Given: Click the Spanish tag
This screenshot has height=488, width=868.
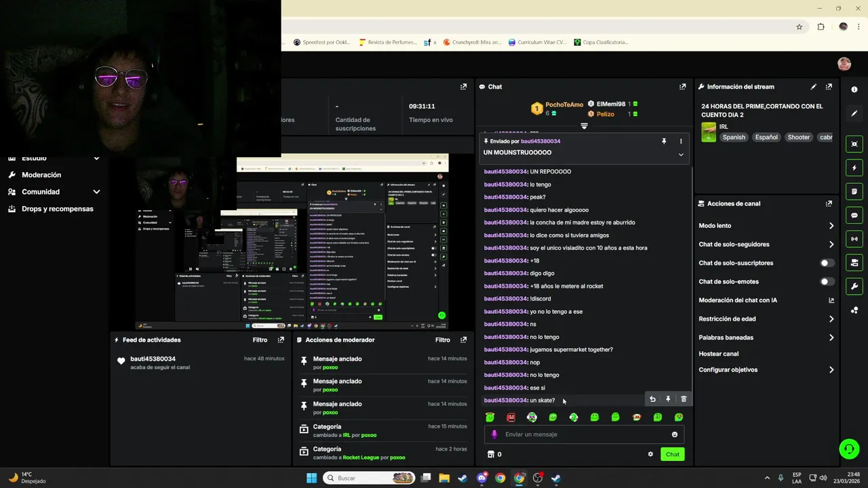Looking at the screenshot, I should (x=734, y=137).
